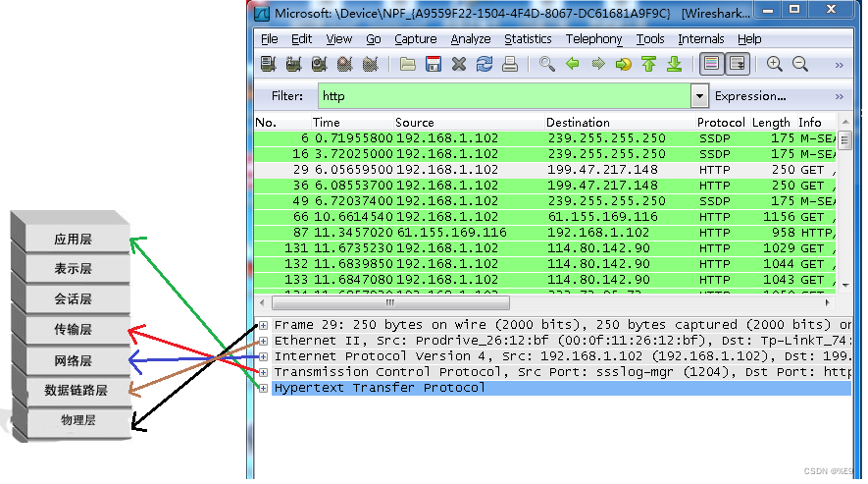Stop the running capture icon
Image resolution: width=868 pixels, height=484 pixels.
344,65
